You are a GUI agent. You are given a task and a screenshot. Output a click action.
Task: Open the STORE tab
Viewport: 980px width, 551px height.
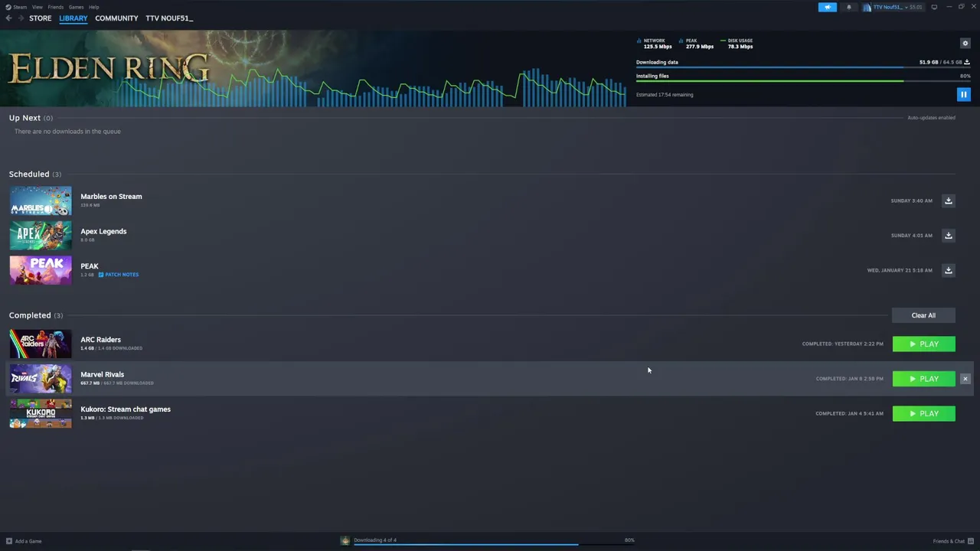point(41,18)
